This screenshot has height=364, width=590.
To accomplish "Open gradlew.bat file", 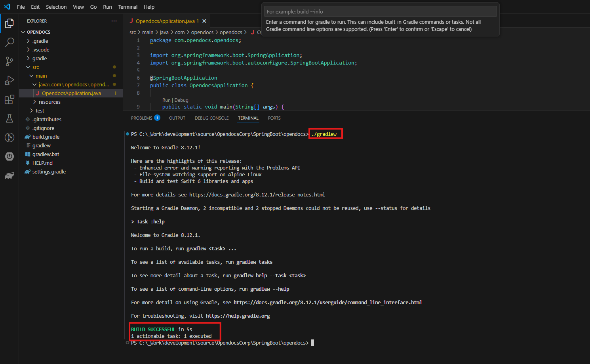I will tap(71, 154).
